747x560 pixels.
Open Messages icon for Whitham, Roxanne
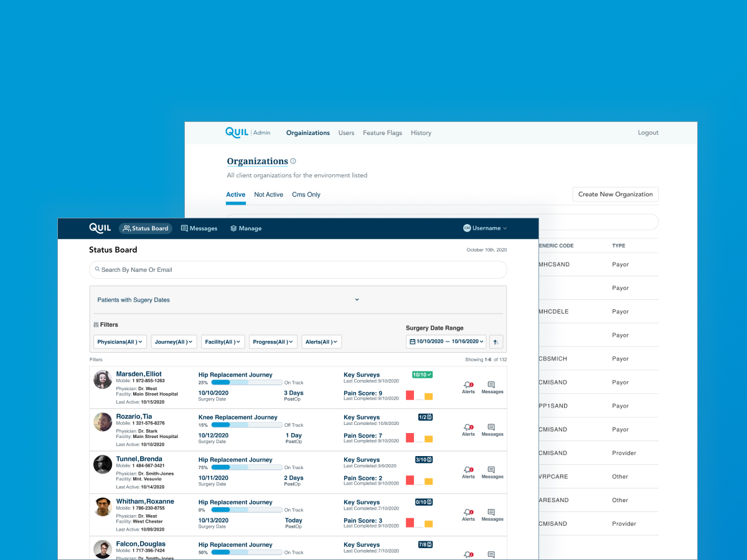492,513
